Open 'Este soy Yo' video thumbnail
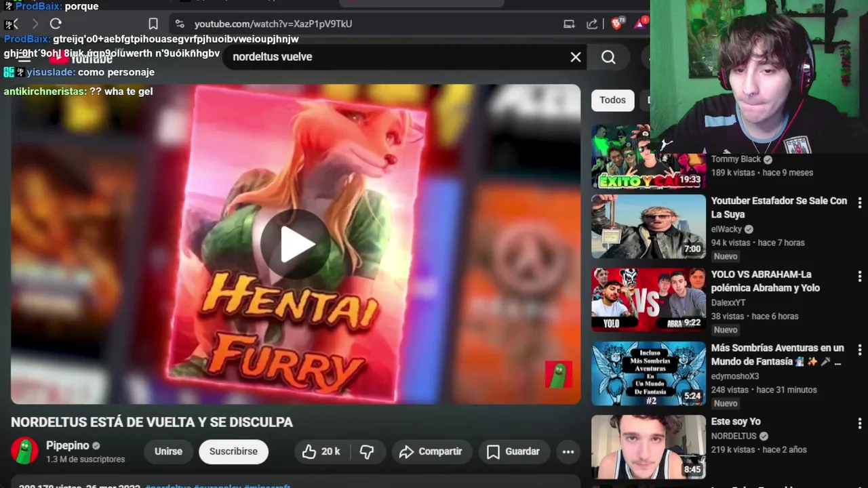868x488 pixels. click(x=648, y=447)
